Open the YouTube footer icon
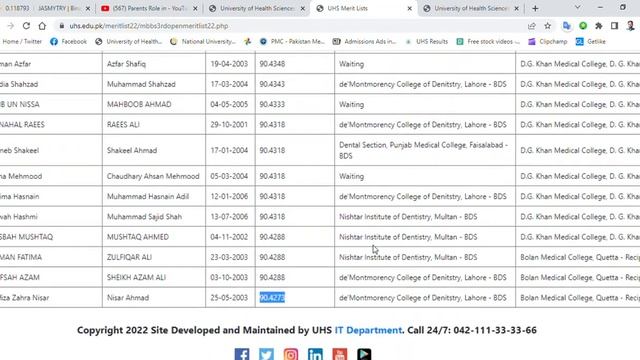The height and width of the screenshot is (360, 640). tap(340, 354)
